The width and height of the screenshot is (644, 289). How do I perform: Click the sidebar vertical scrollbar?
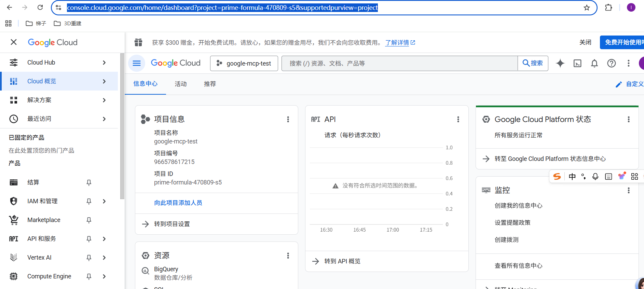(x=122, y=126)
